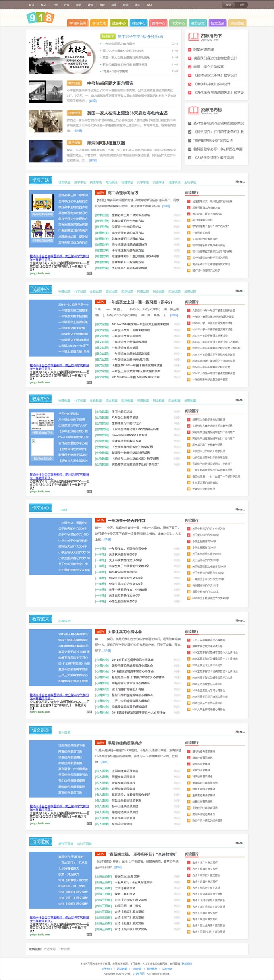Click the broken image icon in 教案中心
Image resolution: width=274 pixels, height=980 pixels.
[34, 441]
